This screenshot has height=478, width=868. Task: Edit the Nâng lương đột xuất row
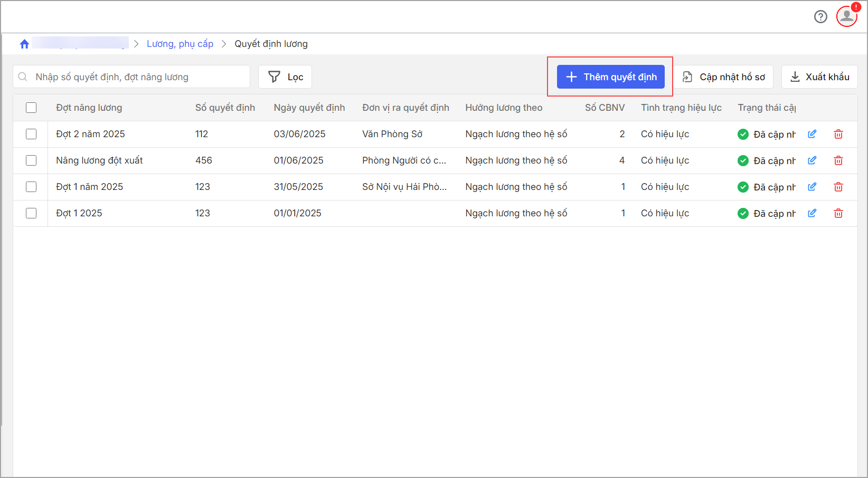812,160
